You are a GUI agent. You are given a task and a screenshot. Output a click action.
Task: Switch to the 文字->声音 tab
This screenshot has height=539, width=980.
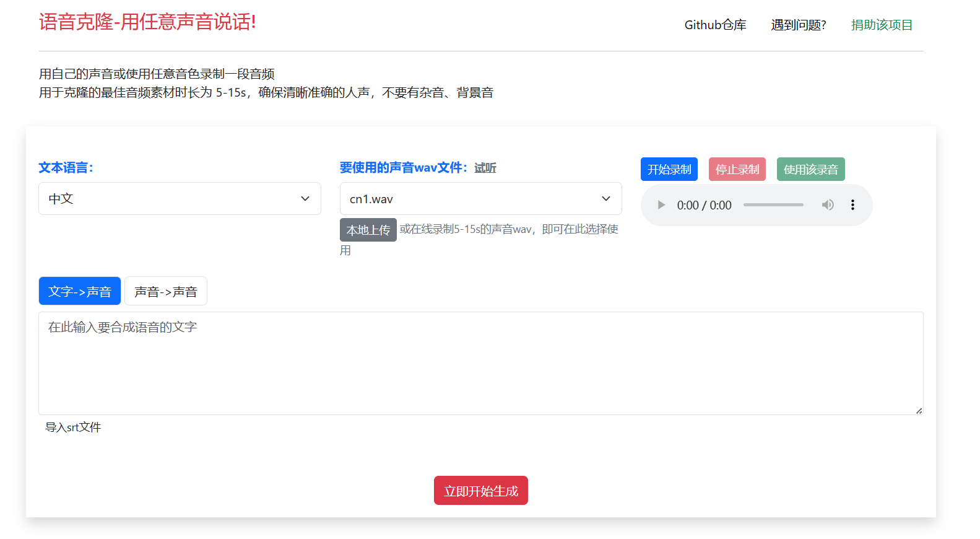pyautogui.click(x=80, y=291)
